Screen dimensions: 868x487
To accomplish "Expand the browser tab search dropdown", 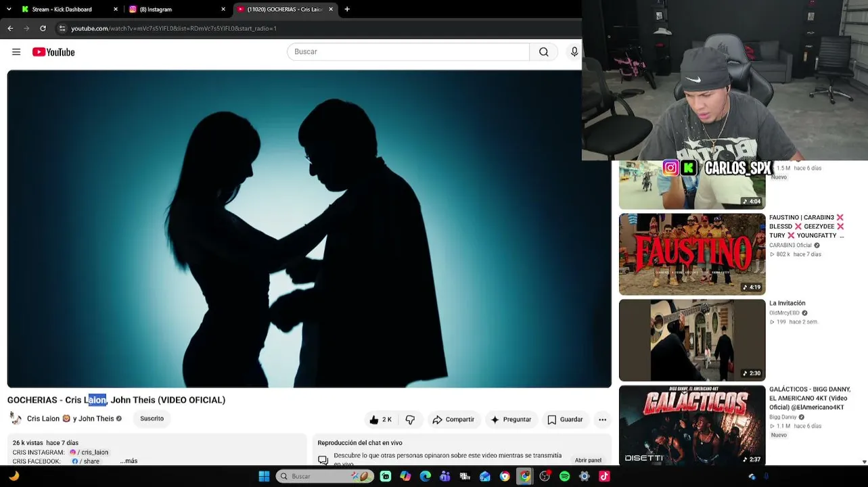I will point(9,9).
